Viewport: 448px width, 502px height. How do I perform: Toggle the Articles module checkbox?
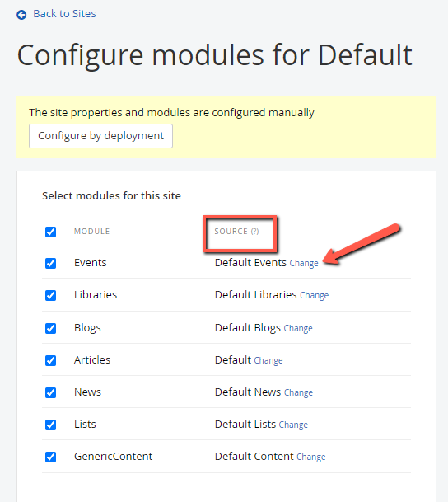pyautogui.click(x=50, y=360)
